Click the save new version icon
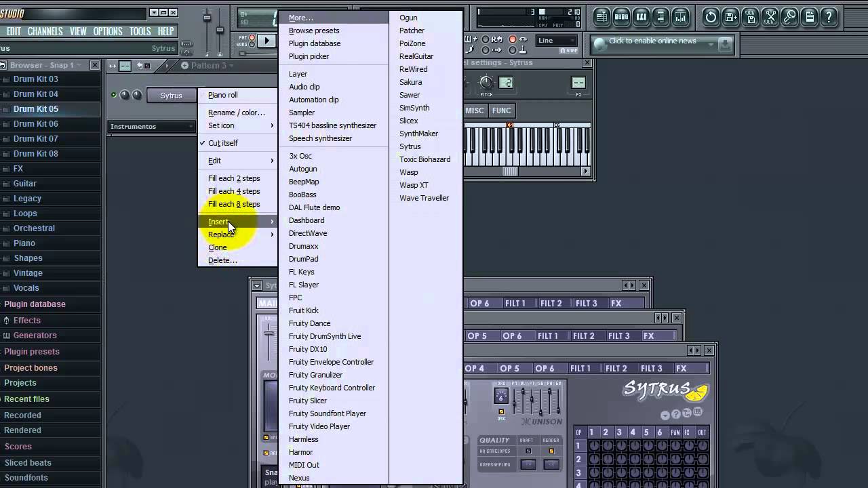 730,17
